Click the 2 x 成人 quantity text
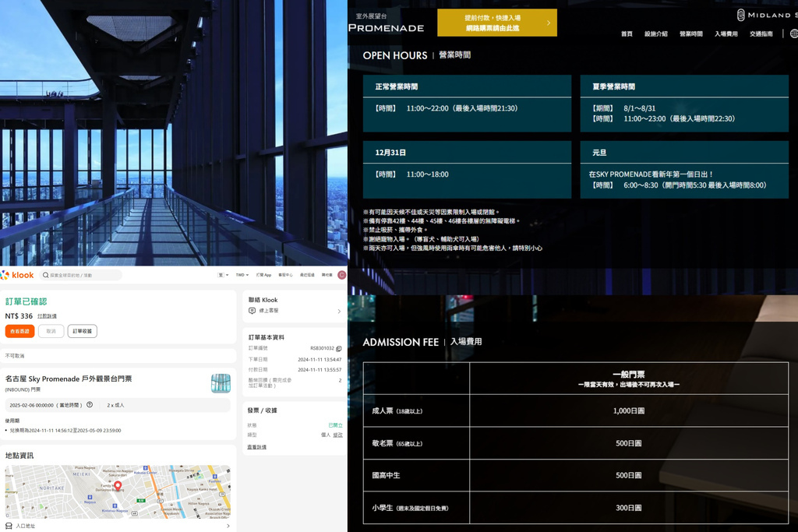Screen dimensions: 798x532 tap(115, 405)
